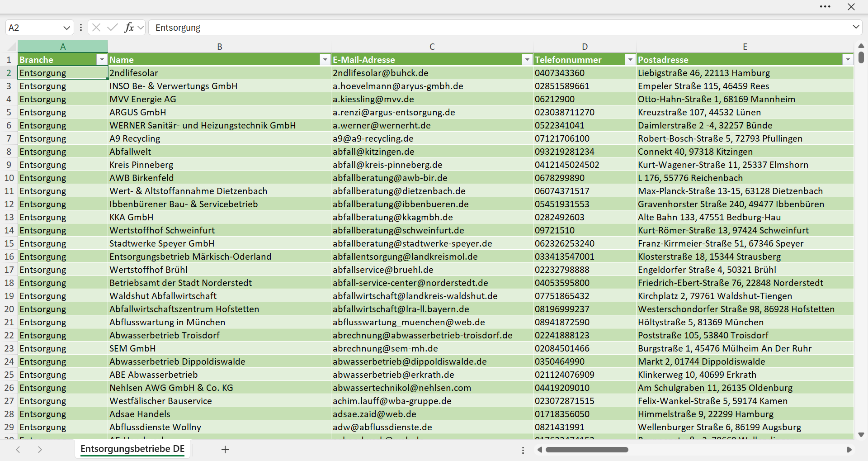Open the three-dot more options menu
This screenshot has height=461, width=868.
tap(825, 7)
